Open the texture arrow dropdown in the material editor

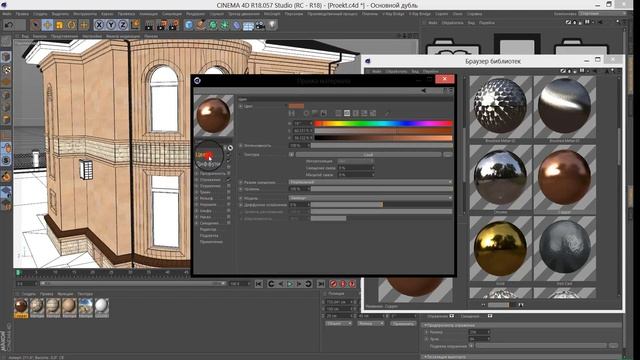(291, 155)
